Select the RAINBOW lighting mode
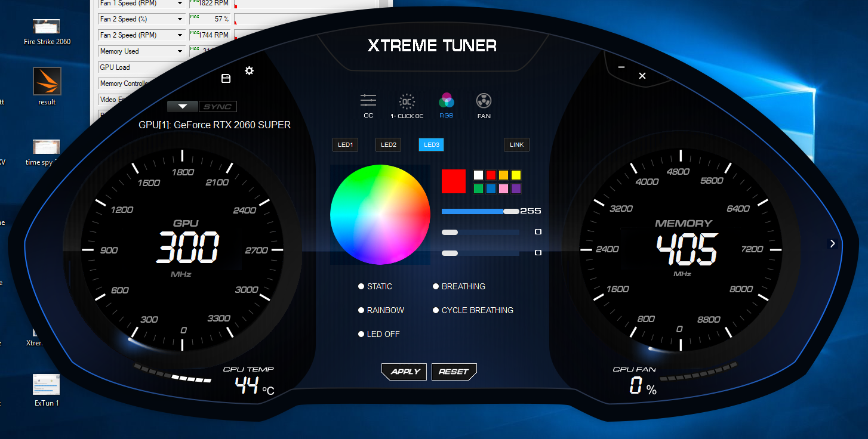868x439 pixels. point(381,310)
